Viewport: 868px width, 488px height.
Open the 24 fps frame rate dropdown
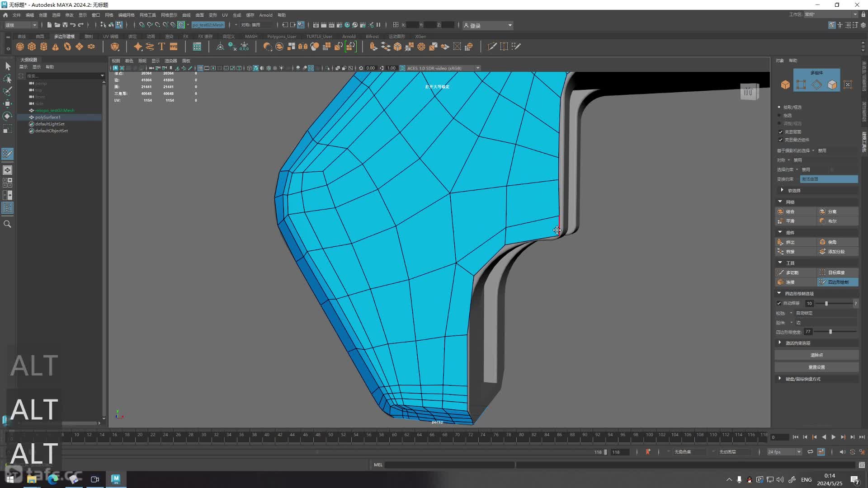(x=784, y=452)
